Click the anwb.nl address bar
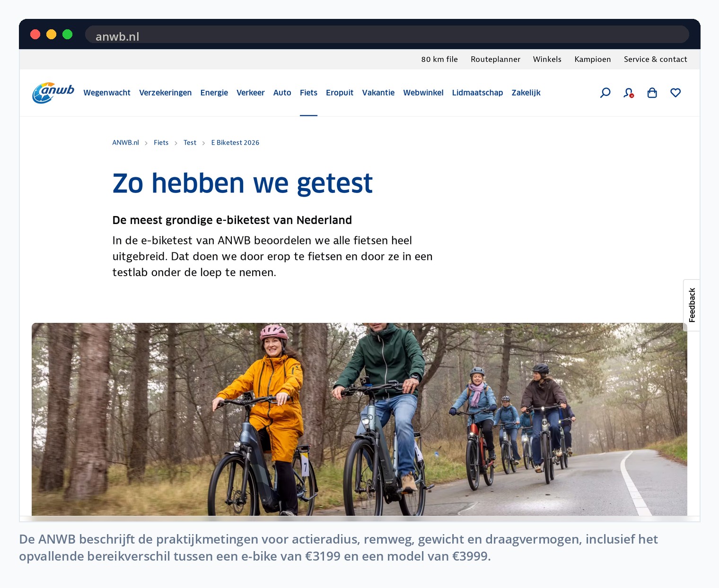 point(386,35)
